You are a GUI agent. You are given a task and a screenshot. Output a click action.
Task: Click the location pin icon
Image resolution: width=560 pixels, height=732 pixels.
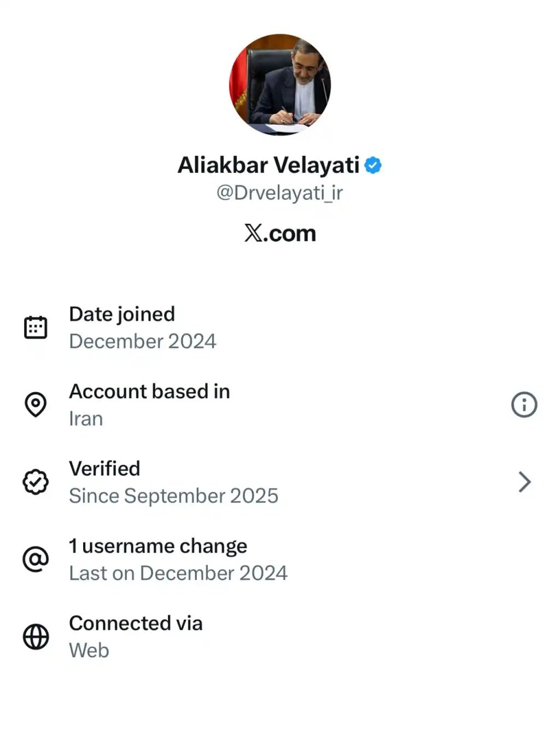pos(36,404)
